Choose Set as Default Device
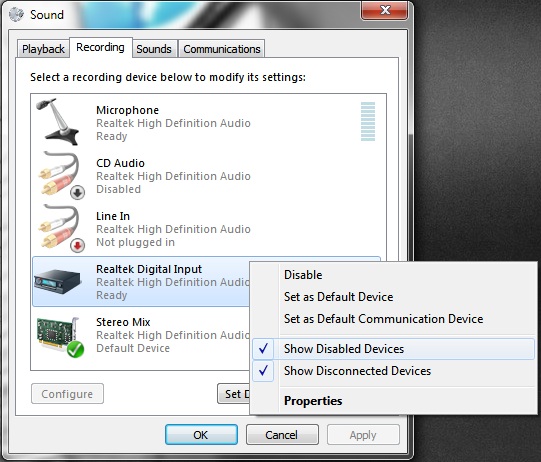541x462 pixels. (x=338, y=297)
